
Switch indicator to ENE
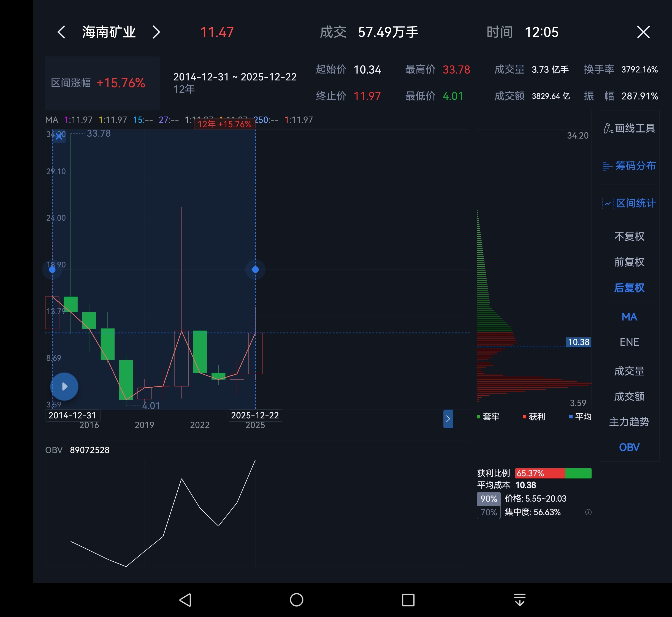[x=629, y=342]
